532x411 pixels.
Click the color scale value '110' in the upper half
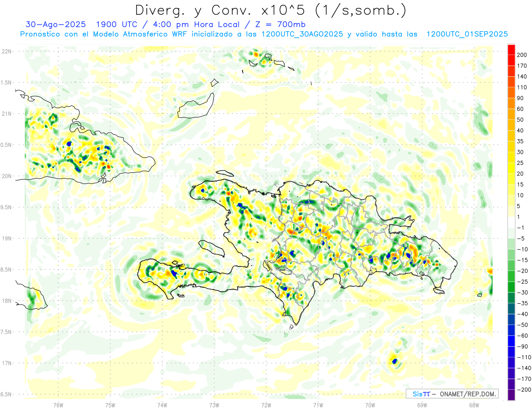[x=521, y=87]
